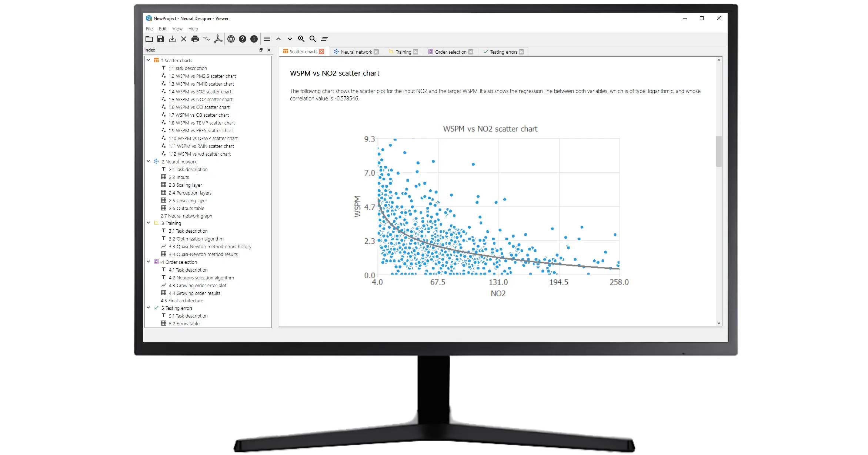The width and height of the screenshot is (868, 455).
Task: Save the current report
Action: click(x=161, y=39)
